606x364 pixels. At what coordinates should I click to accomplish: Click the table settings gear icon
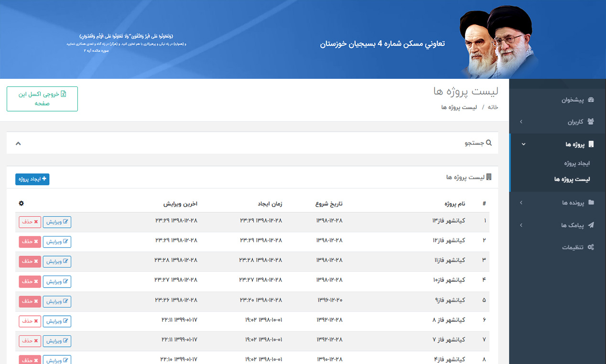[21, 203]
